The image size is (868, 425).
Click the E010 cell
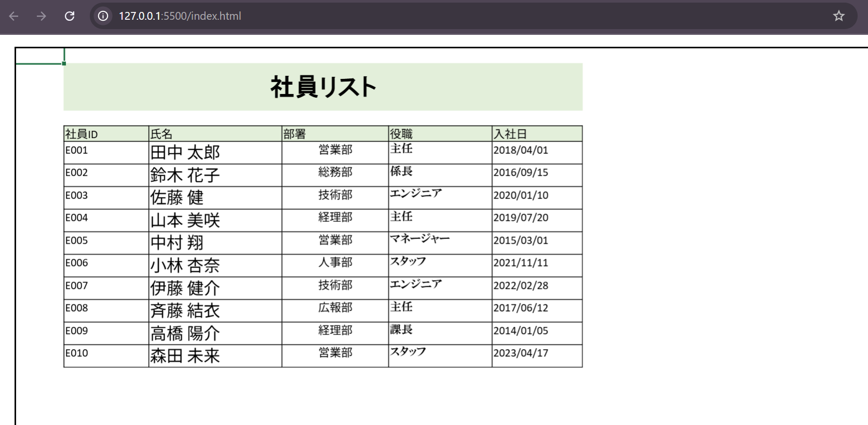106,356
